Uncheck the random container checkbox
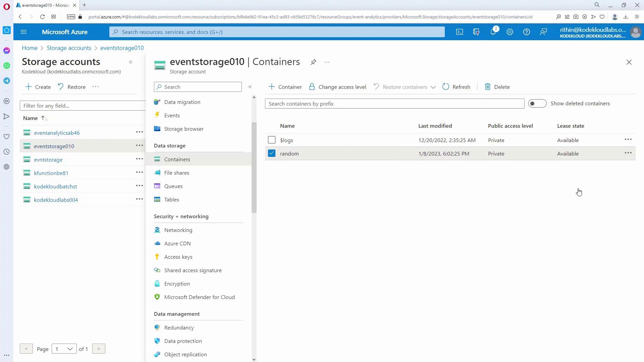The image size is (644, 362). [271, 154]
